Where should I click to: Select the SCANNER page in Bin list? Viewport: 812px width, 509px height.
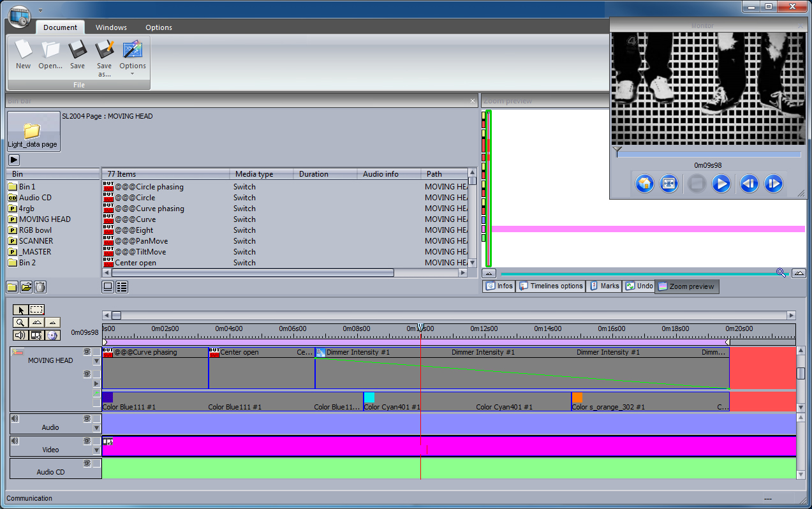[36, 241]
